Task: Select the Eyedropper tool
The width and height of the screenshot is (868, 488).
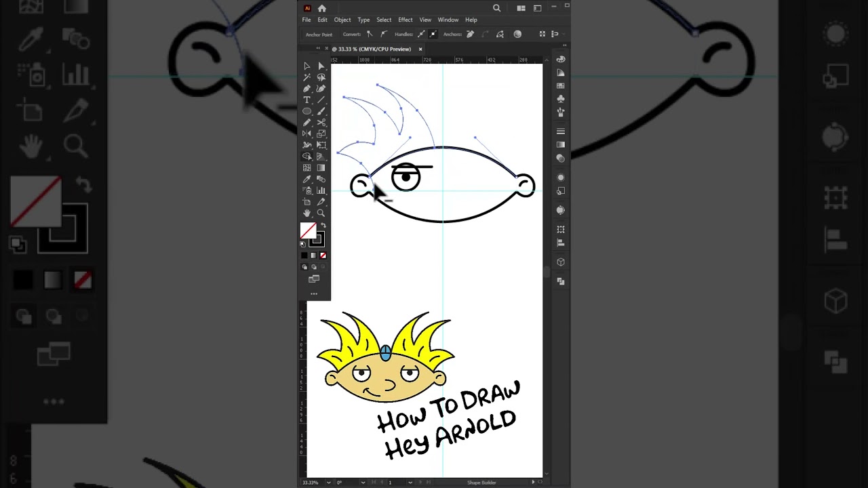Action: coord(307,179)
